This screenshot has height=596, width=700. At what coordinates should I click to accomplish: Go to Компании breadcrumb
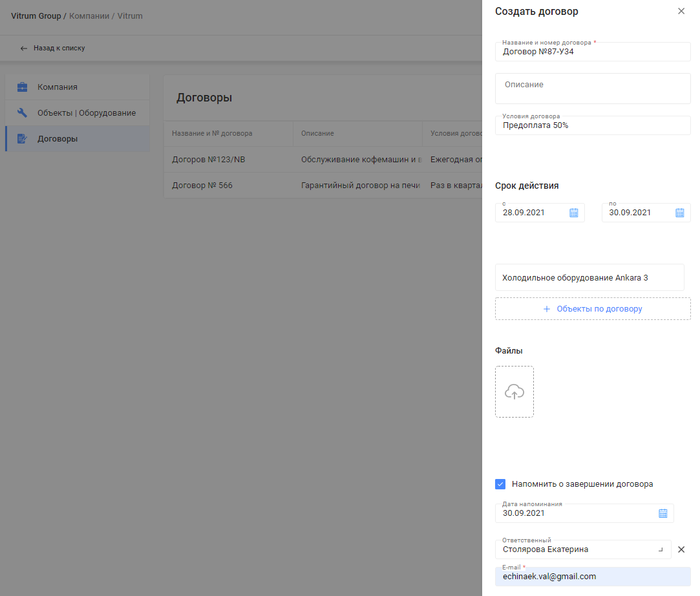[89, 16]
